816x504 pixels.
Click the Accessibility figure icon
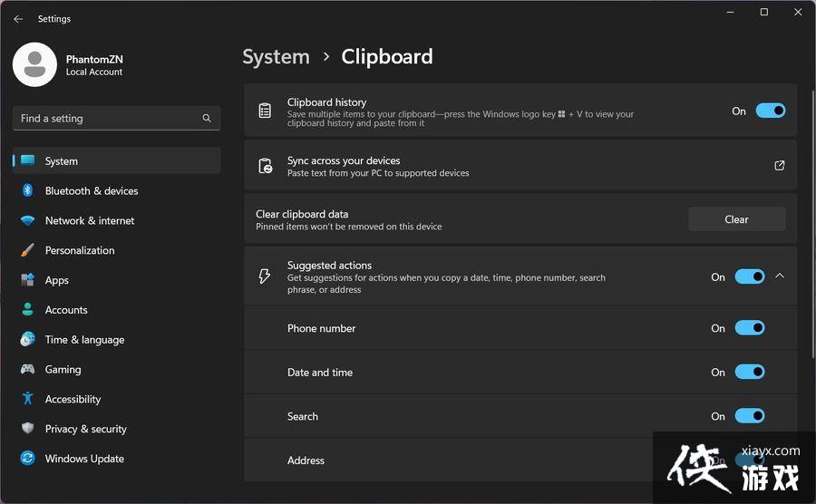[x=27, y=399]
